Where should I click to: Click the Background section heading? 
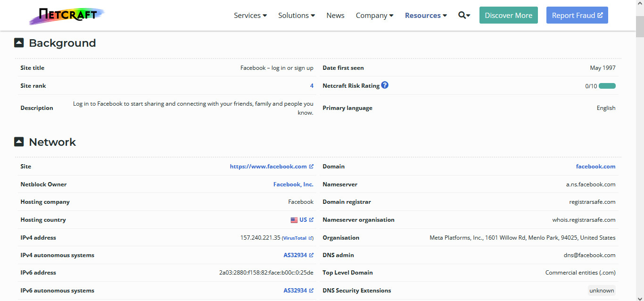(x=62, y=43)
